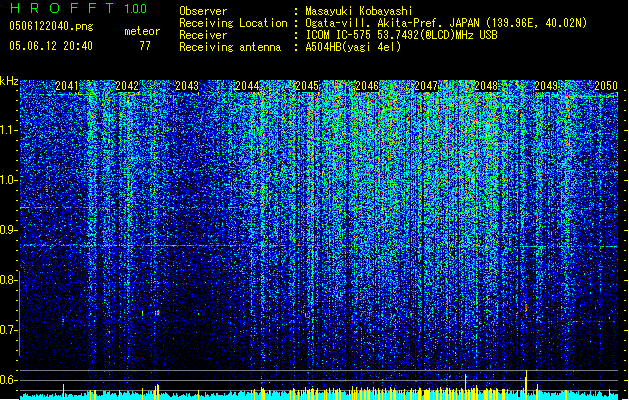This screenshot has width=629, height=400.
Task: Click meteor count value 77
Action: pyautogui.click(x=145, y=46)
